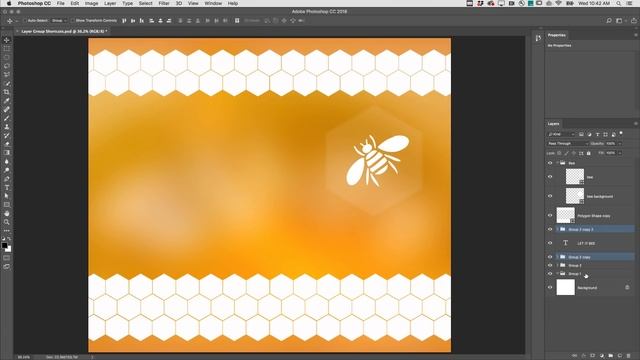Open the Apple menu
Screen dimensions: 640x360
[9, 3]
